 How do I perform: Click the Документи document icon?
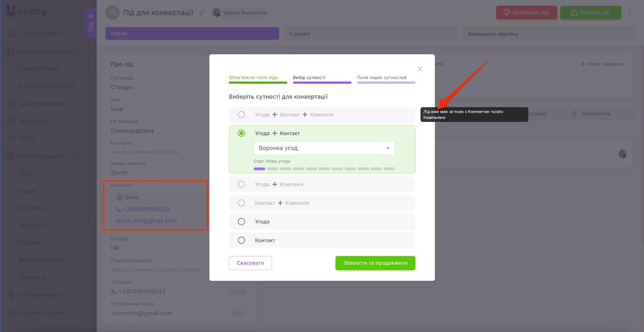[x=575, y=114]
